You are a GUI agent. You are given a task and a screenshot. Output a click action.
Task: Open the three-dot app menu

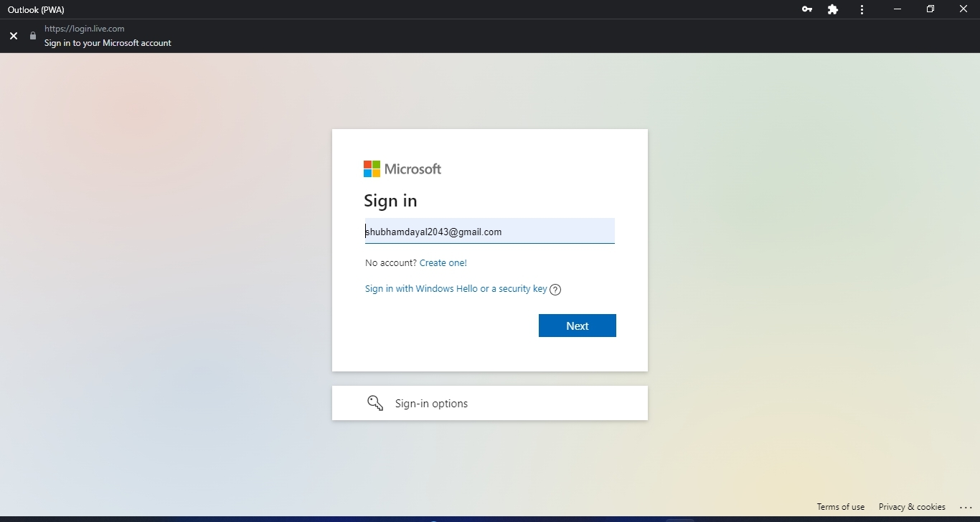[862, 9]
